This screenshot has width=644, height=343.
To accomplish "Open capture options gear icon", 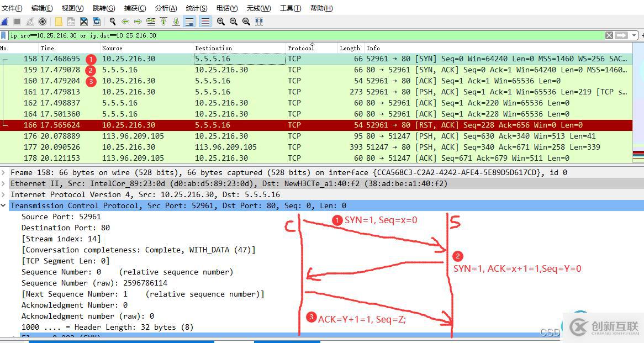I will point(43,22).
